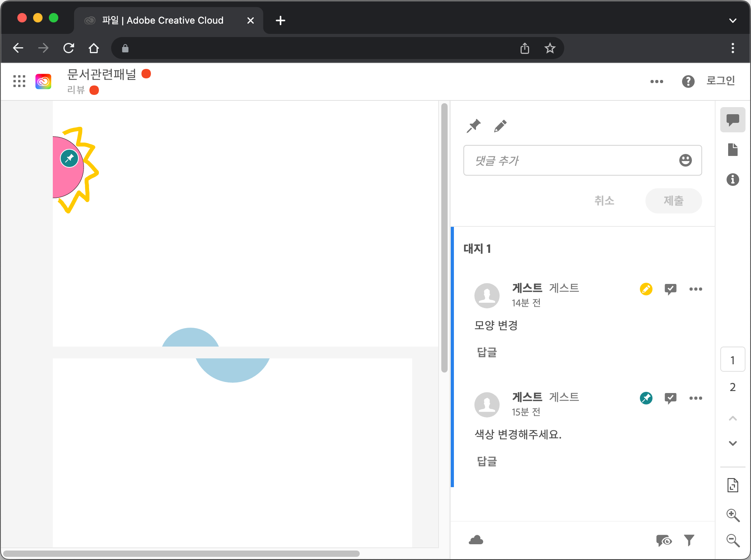
Task: Open the Comments panel in right sidebar
Action: (x=732, y=119)
